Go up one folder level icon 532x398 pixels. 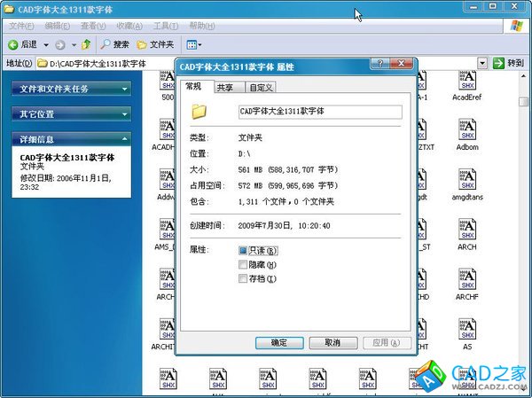86,44
